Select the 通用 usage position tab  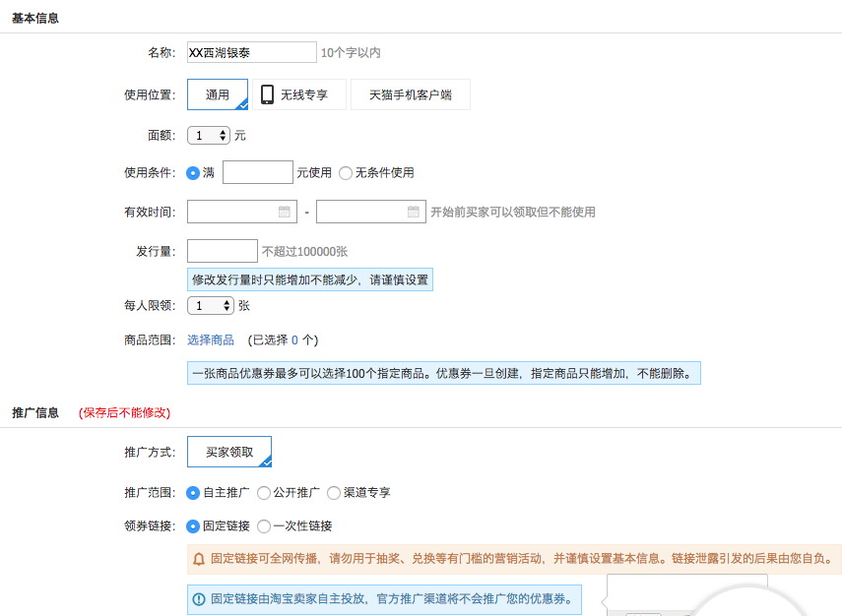(218, 94)
